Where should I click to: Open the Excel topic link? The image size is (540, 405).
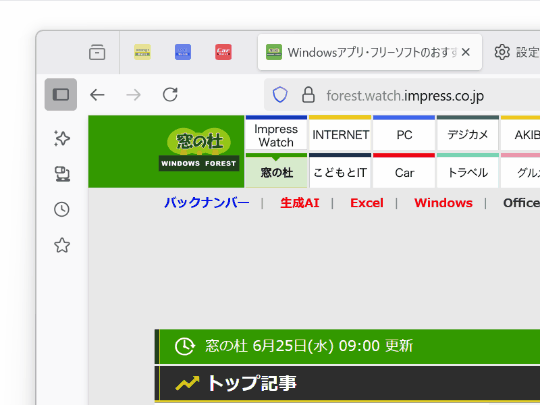point(367,202)
